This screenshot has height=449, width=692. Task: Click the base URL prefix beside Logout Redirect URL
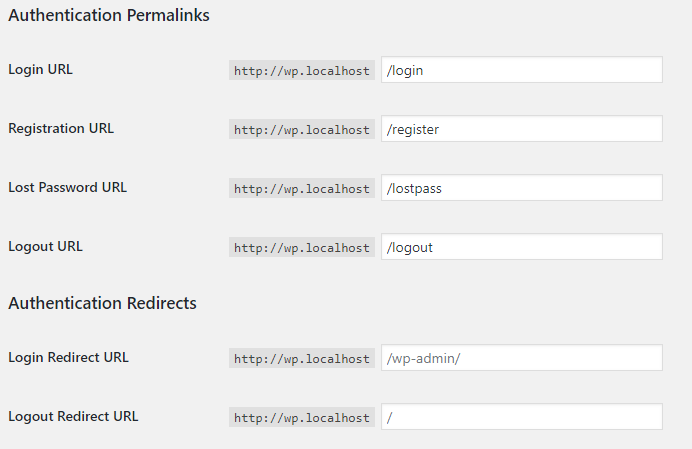tap(302, 418)
